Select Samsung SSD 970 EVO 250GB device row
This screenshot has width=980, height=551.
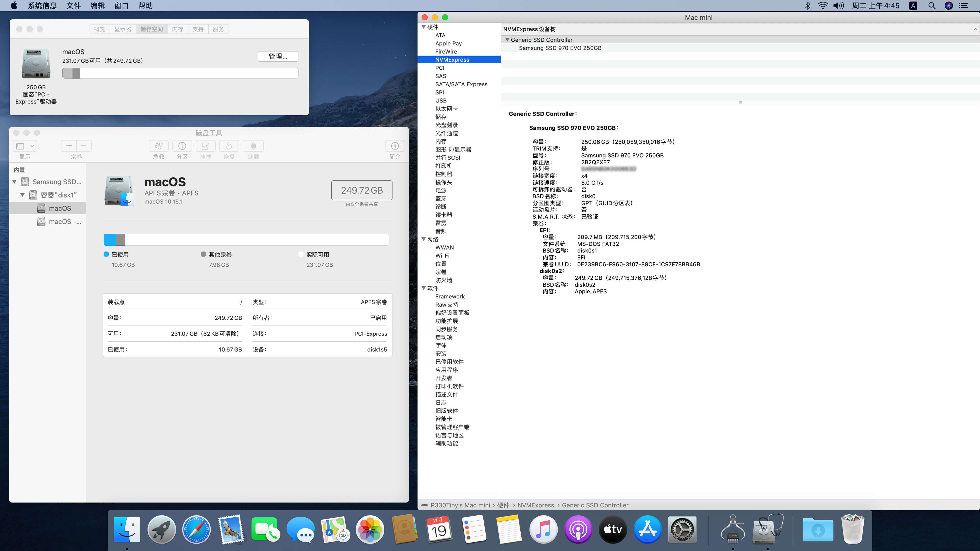tap(560, 48)
